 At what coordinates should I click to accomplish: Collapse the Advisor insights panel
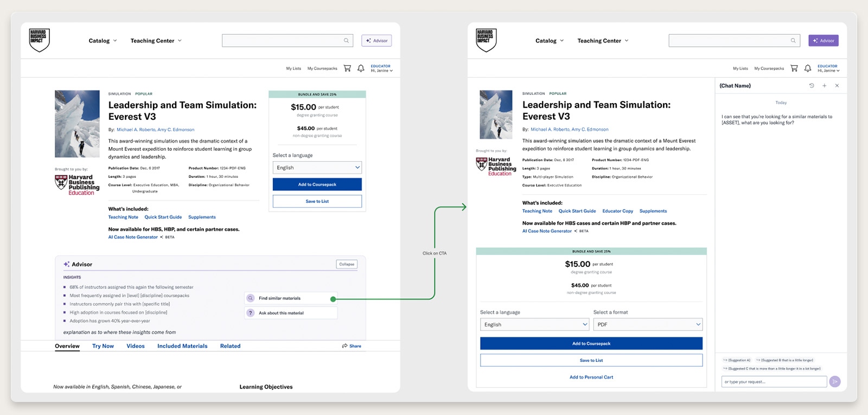click(347, 264)
